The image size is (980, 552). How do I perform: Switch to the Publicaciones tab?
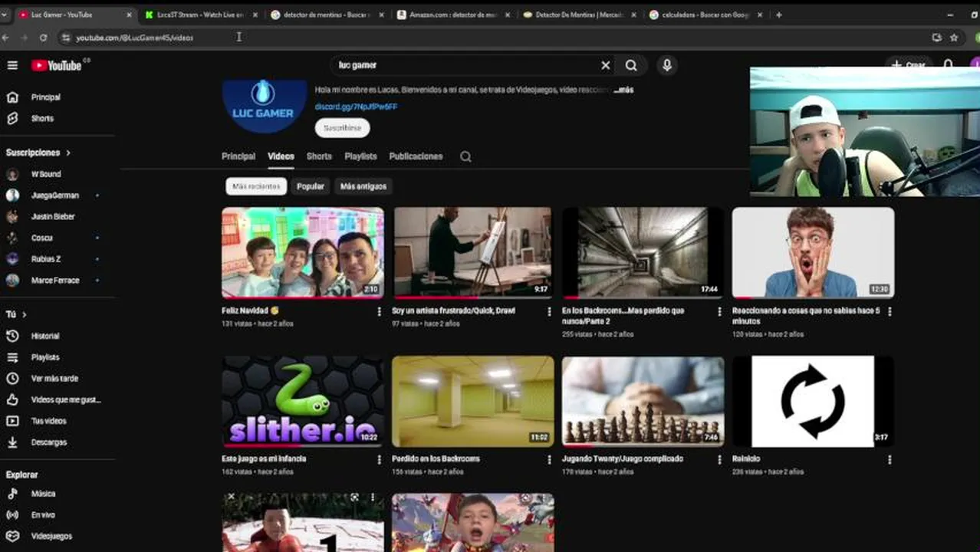click(416, 156)
